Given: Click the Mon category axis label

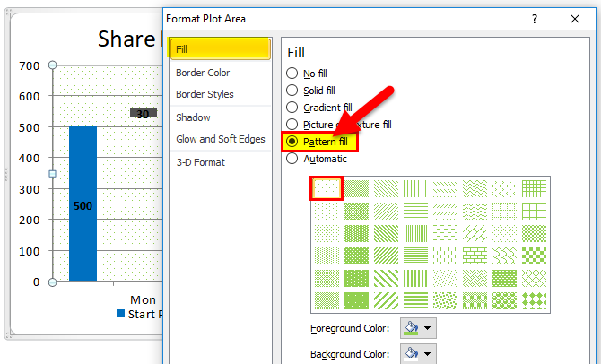Looking at the screenshot, I should pos(143,299).
